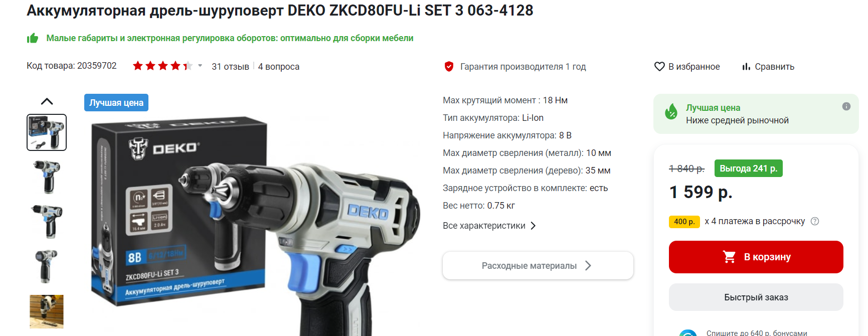Select the second drill thumbnail

click(x=47, y=177)
